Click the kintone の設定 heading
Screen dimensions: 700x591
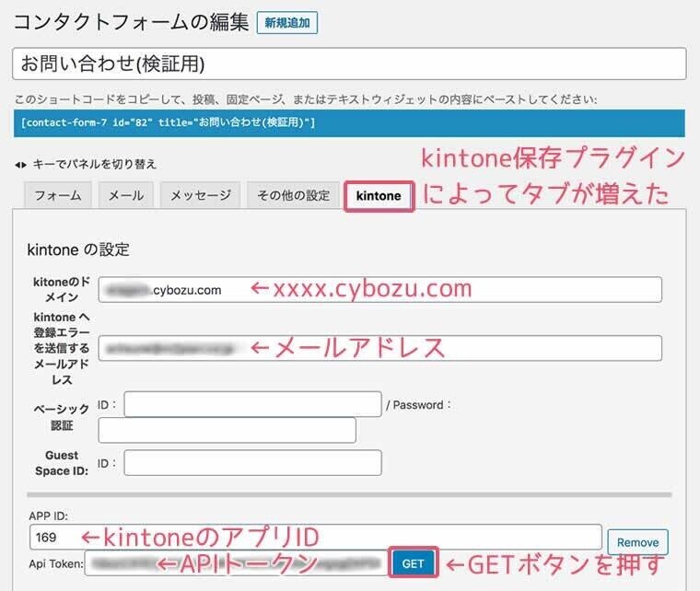click(78, 249)
